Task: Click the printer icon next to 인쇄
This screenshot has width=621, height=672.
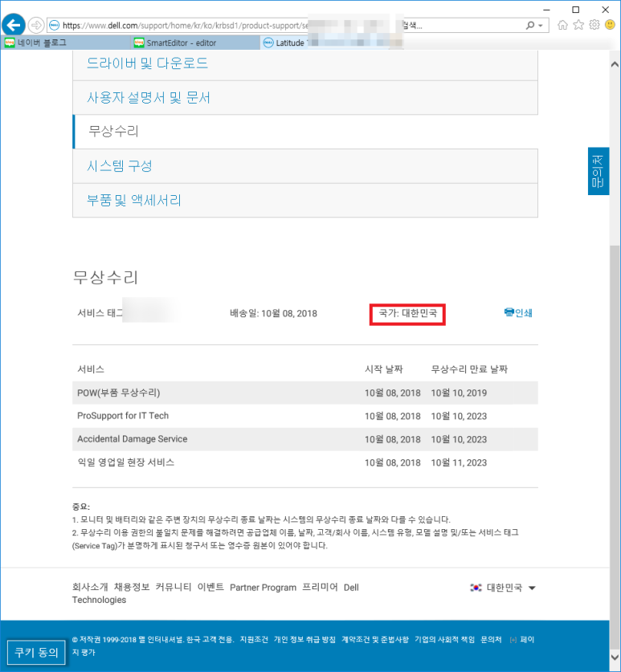Action: click(x=509, y=312)
